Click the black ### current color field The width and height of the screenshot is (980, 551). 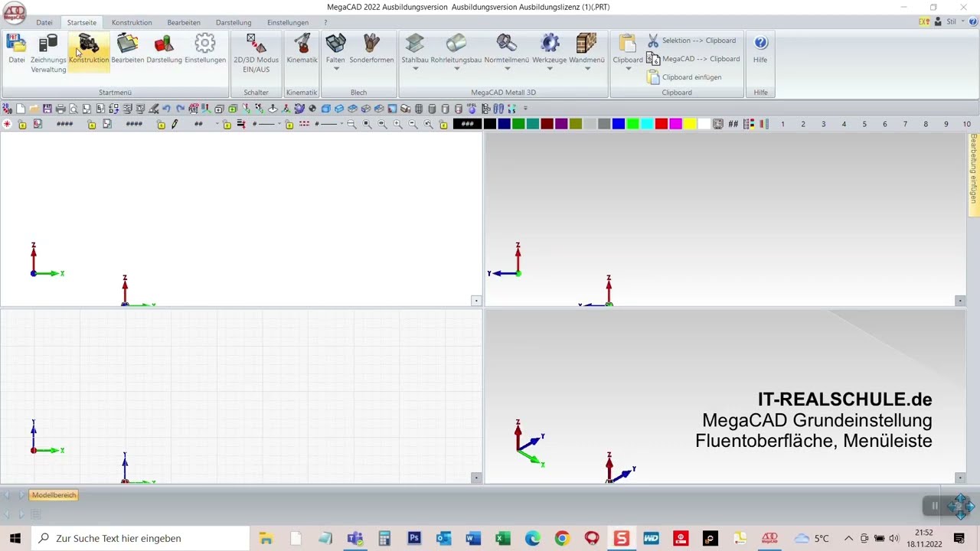467,124
